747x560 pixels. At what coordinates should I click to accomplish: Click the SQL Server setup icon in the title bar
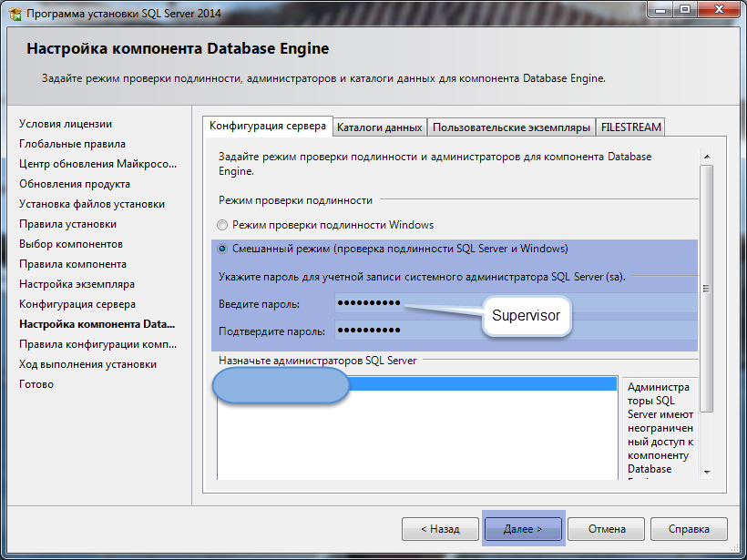pos(15,14)
